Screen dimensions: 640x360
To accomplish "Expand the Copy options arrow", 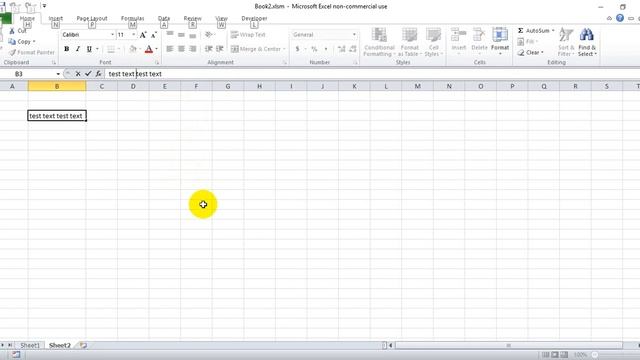I will pyautogui.click(x=34, y=42).
